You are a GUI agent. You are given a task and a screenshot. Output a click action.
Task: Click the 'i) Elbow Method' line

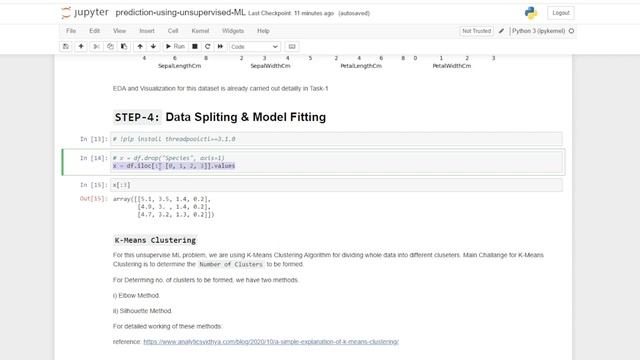pyautogui.click(x=136, y=296)
